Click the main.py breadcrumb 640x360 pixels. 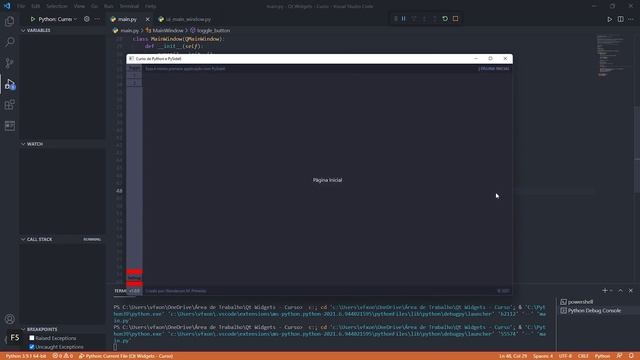(x=129, y=31)
